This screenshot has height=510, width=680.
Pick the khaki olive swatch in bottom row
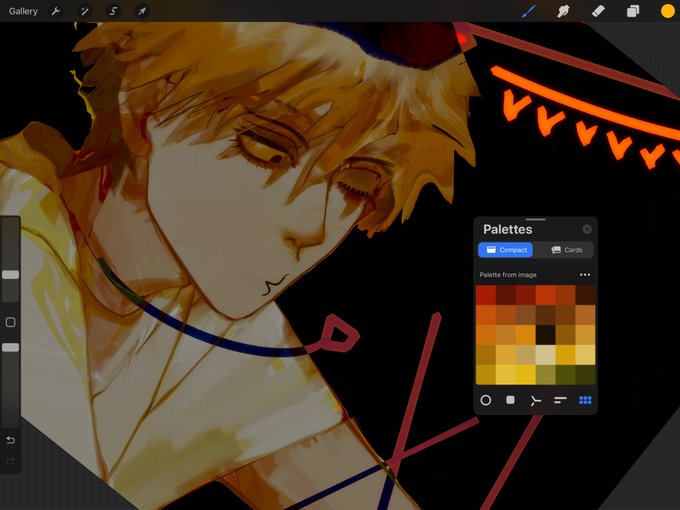(546, 375)
